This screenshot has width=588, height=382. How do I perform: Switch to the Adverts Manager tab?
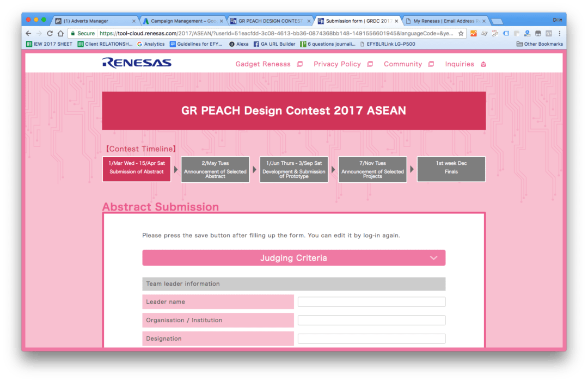point(87,21)
